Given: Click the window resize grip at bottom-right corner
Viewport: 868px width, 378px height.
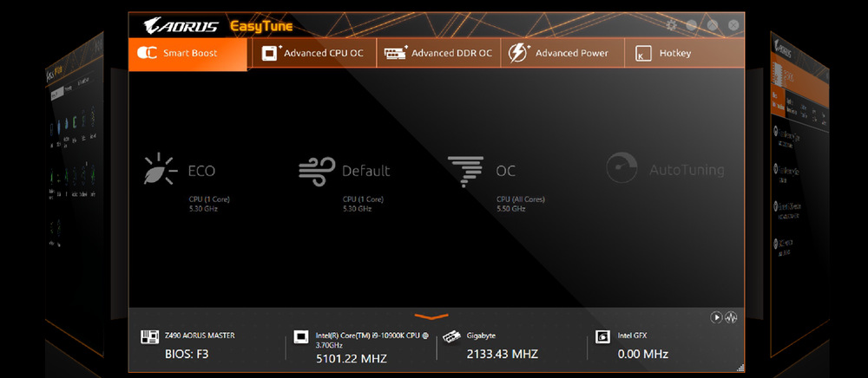Looking at the screenshot, I should pos(740,368).
